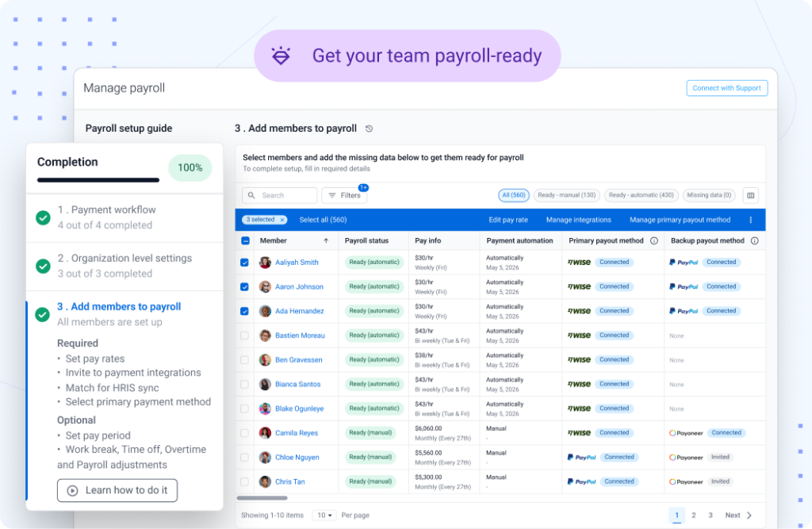Click the horizontal table scrollbar

(262, 498)
